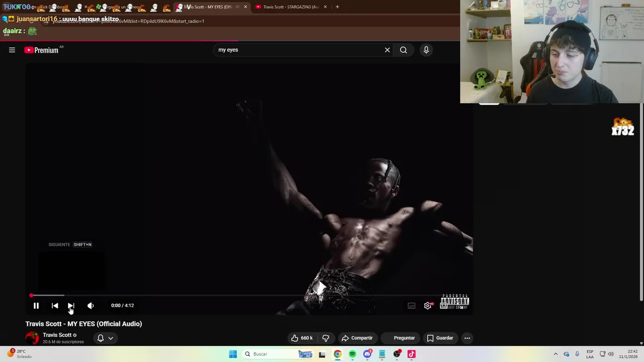Viewport: 644px width, 362px height.
Task: Show hidden system tray icons
Action: click(555, 354)
